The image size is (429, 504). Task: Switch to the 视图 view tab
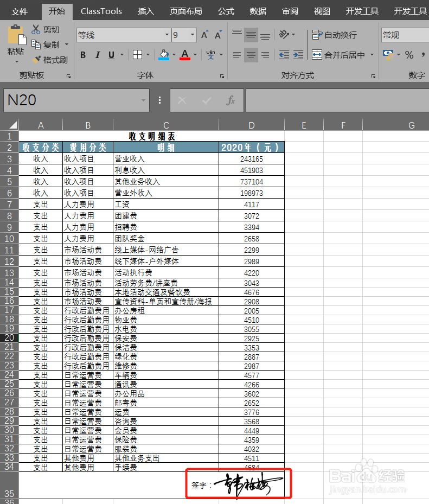pyautogui.click(x=322, y=11)
